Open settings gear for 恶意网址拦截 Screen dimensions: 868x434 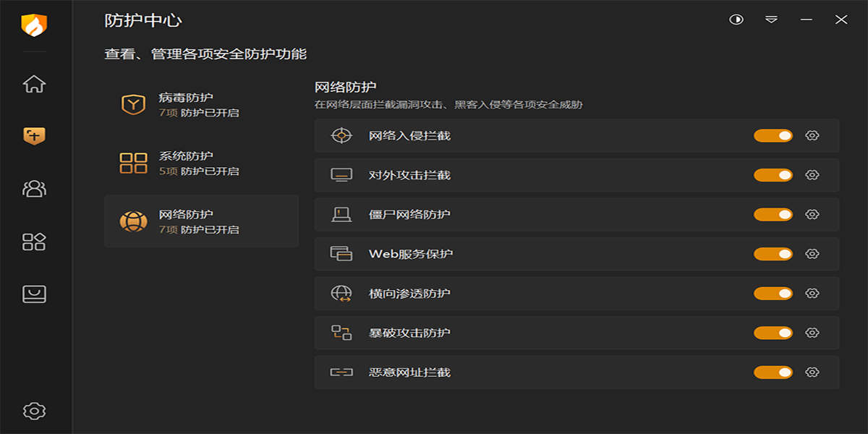812,373
